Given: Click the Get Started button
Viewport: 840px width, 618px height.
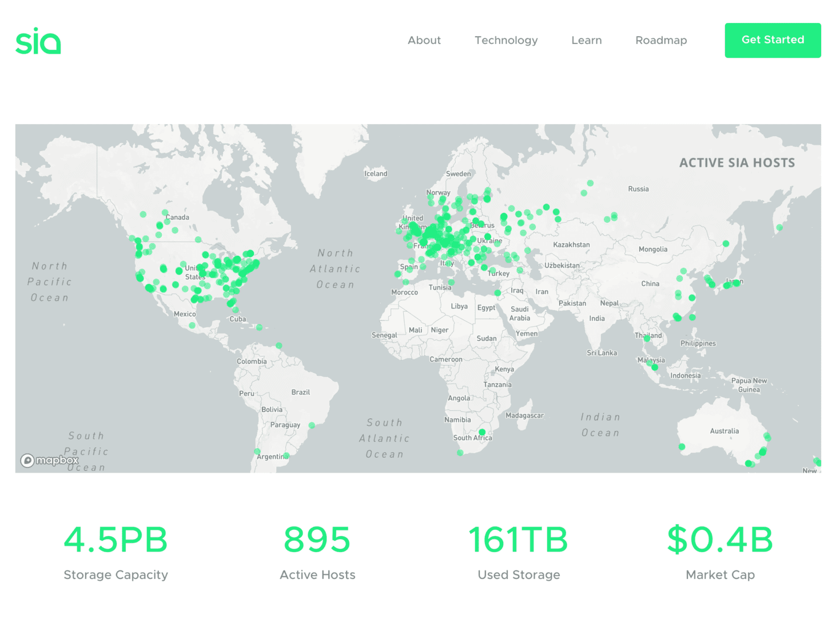Looking at the screenshot, I should [773, 40].
